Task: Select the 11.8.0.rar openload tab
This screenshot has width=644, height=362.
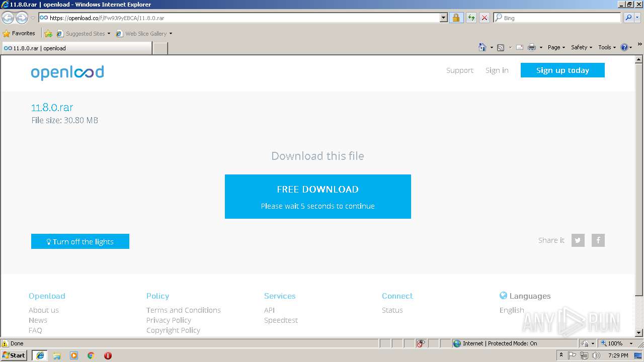Action: coord(76,48)
